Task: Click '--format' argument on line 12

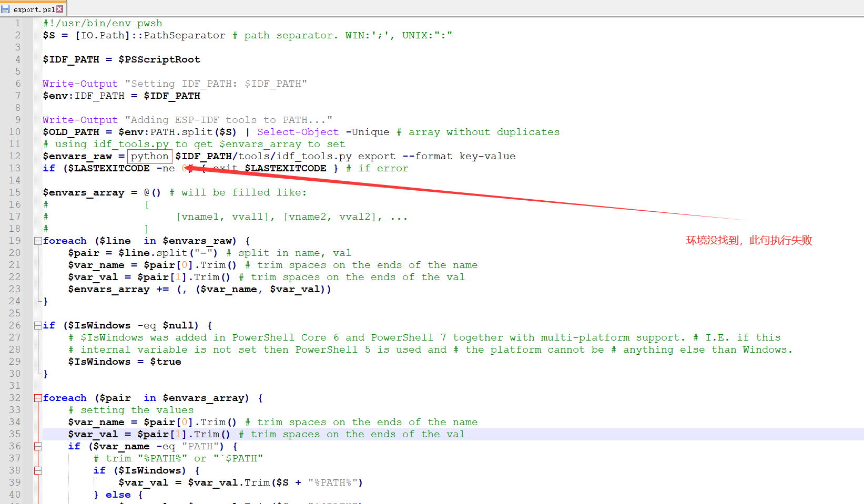Action: (428, 156)
